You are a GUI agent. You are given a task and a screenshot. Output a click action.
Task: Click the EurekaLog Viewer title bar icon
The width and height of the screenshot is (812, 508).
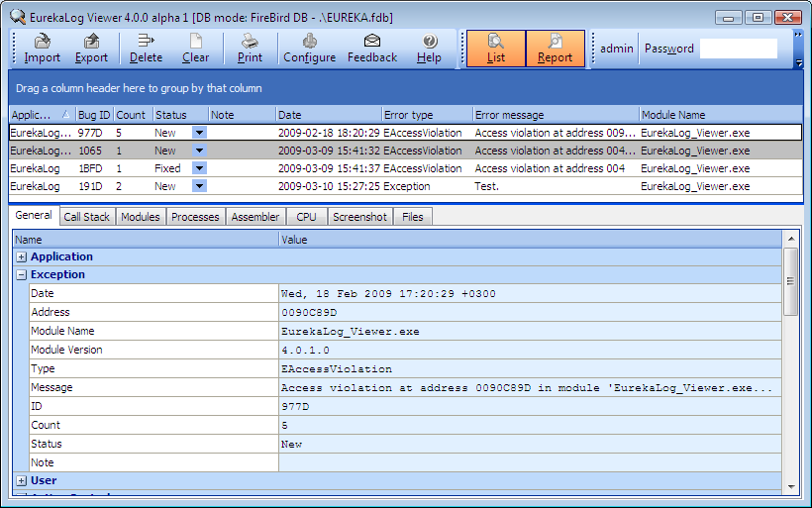(x=18, y=17)
